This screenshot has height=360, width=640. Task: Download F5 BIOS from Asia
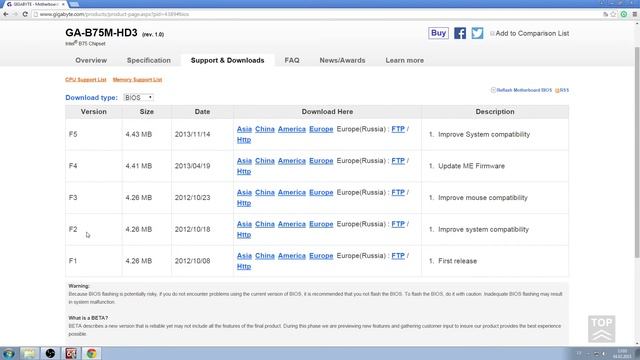coord(244,129)
